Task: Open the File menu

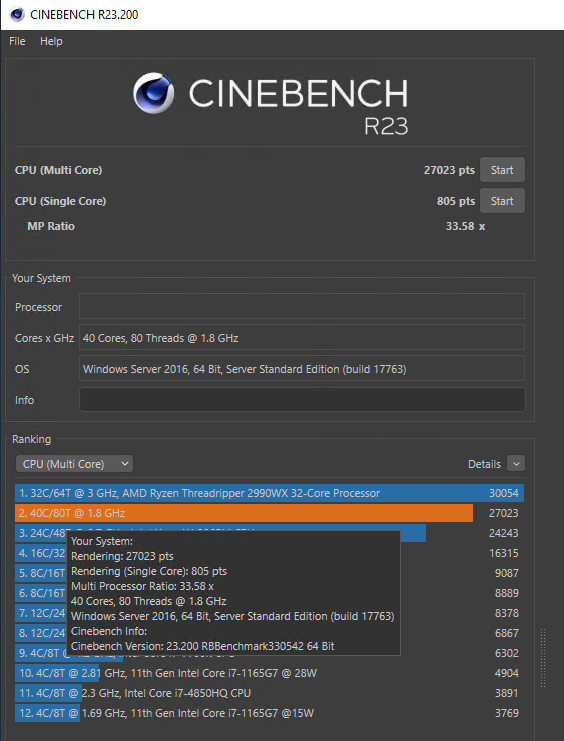Action: [17, 41]
